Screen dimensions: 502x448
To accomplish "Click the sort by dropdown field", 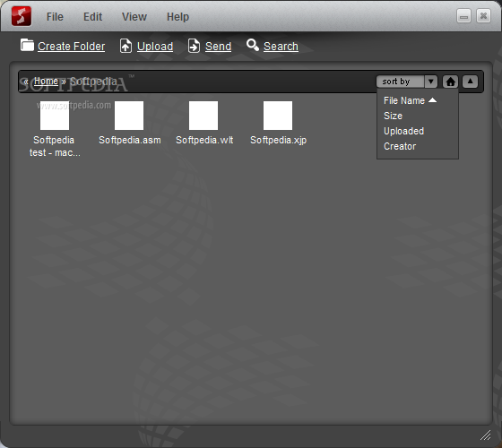I will 400,82.
